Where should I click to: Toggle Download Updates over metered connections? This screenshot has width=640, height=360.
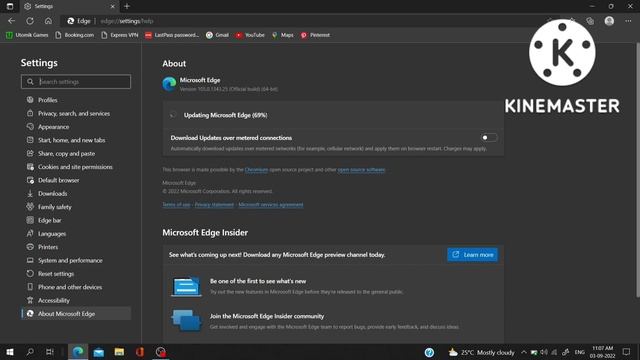[489, 138]
